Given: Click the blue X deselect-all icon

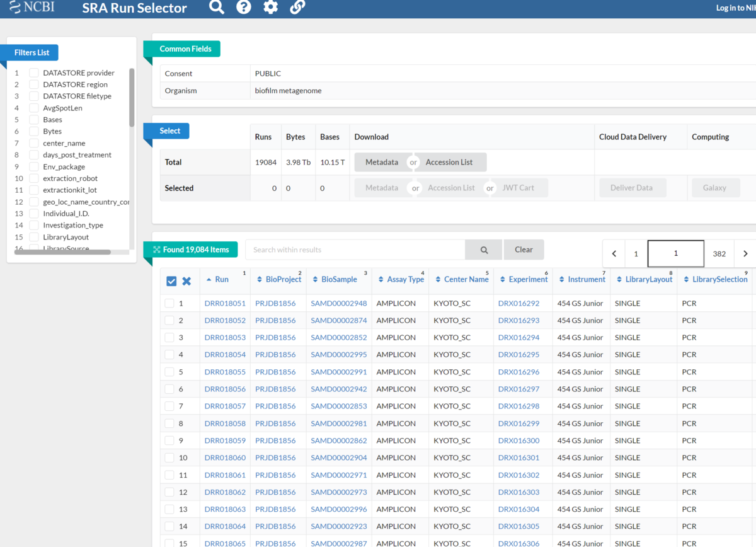Looking at the screenshot, I should 186,281.
